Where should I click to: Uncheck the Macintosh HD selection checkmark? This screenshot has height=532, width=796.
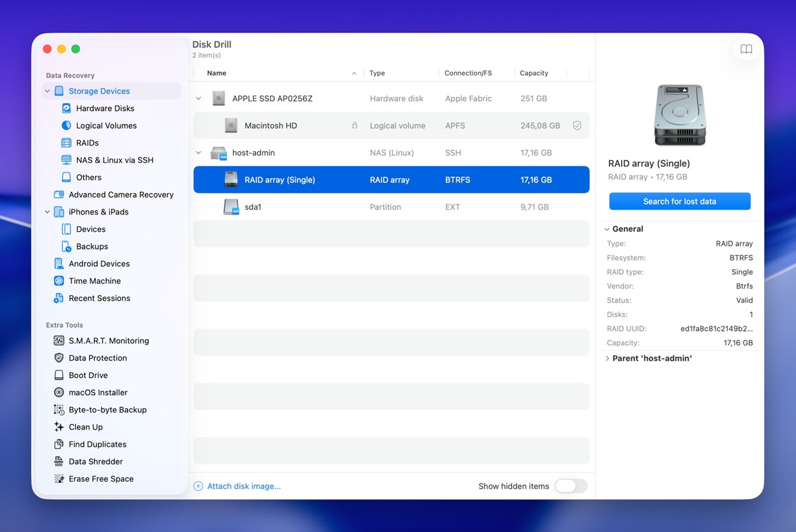pyautogui.click(x=577, y=125)
